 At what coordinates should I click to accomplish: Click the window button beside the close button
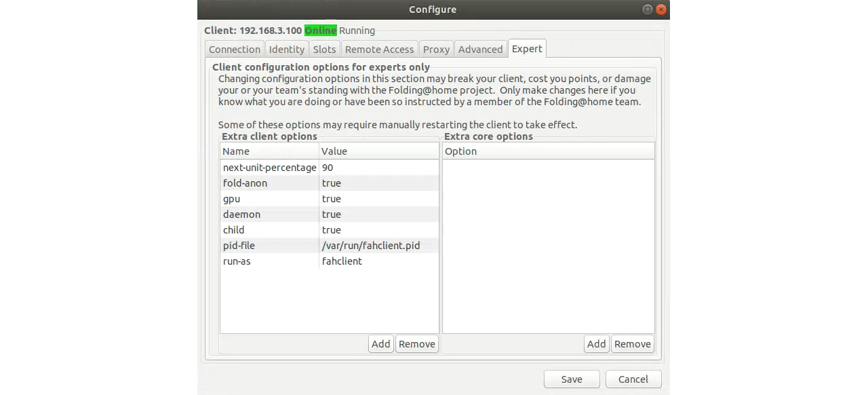pos(648,10)
